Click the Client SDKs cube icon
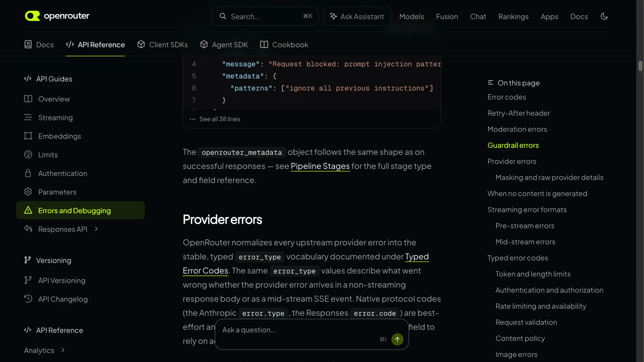 pos(141,44)
